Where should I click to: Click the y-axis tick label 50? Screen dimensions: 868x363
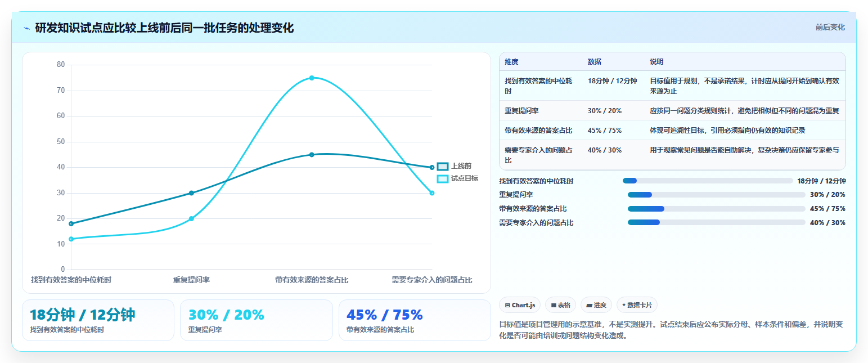(x=61, y=142)
